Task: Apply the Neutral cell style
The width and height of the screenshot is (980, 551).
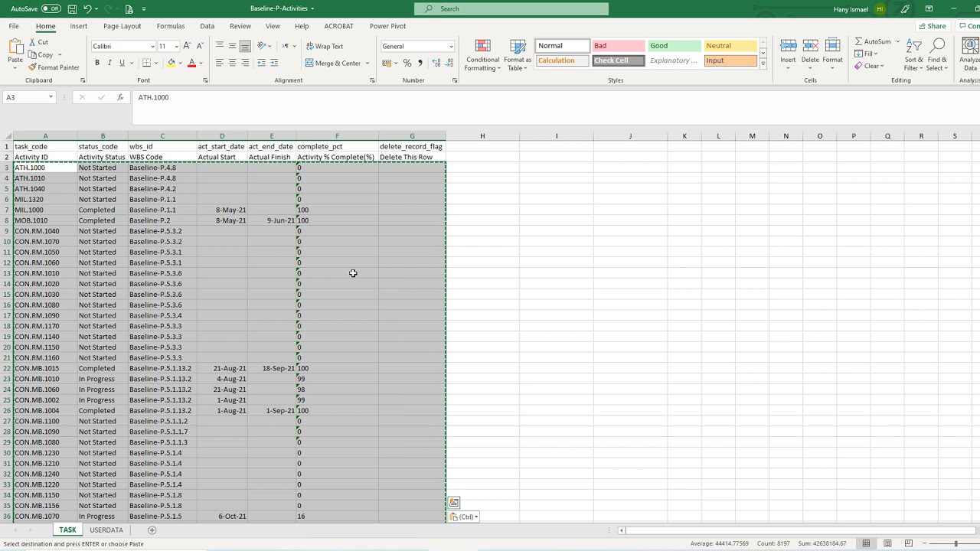Action: pyautogui.click(x=730, y=46)
